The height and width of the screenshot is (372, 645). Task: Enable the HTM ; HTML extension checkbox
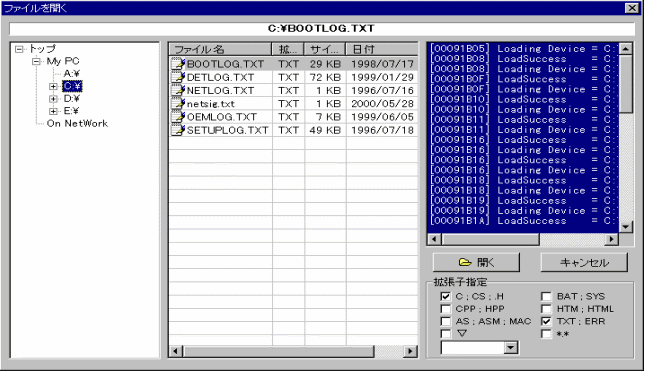tap(546, 309)
